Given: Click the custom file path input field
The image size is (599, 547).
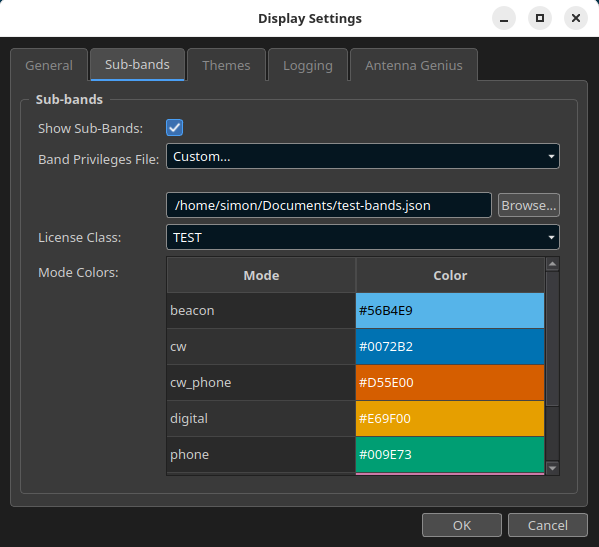Looking at the screenshot, I should (x=329, y=205).
